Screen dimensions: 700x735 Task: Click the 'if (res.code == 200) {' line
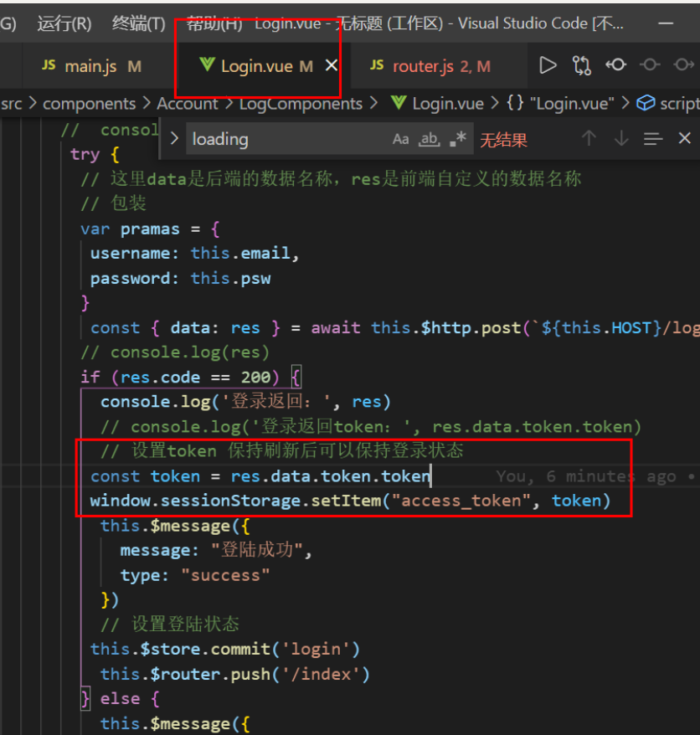190,377
